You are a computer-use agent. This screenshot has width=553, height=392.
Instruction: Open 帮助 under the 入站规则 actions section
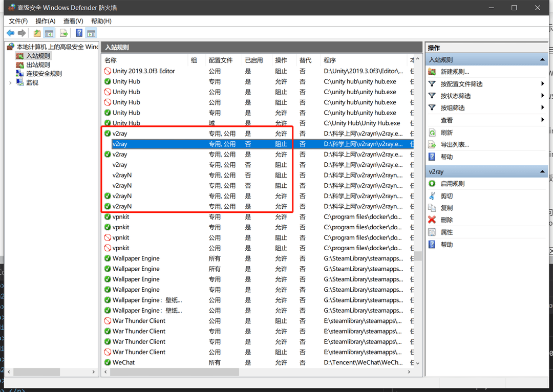click(446, 157)
